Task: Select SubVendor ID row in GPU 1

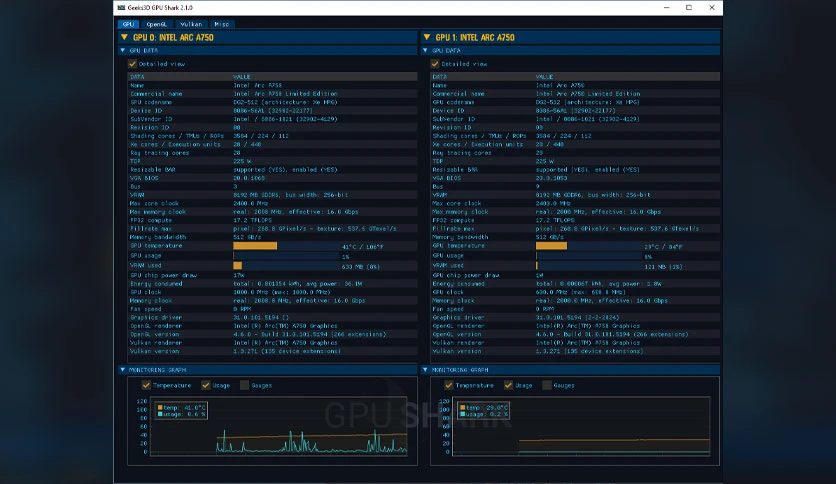Action: pyautogui.click(x=575, y=119)
